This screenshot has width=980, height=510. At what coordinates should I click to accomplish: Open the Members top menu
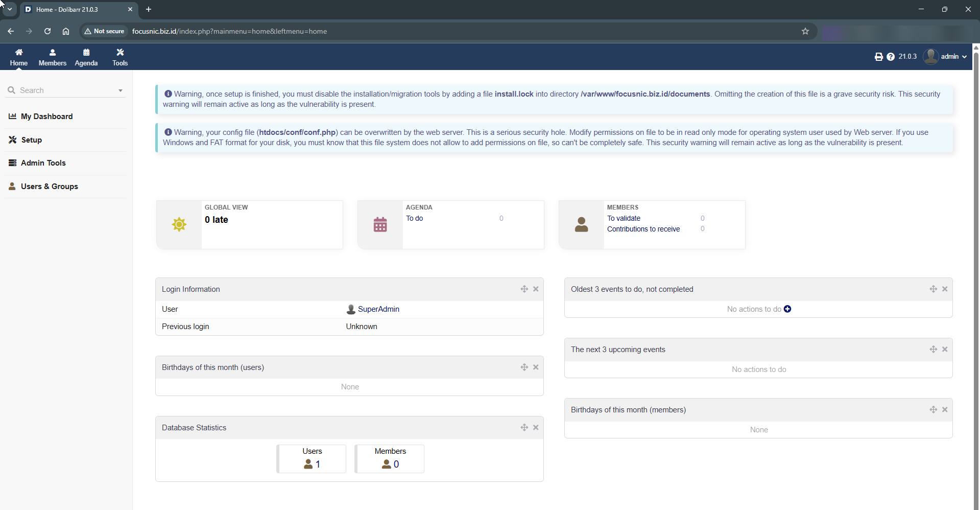click(x=52, y=57)
